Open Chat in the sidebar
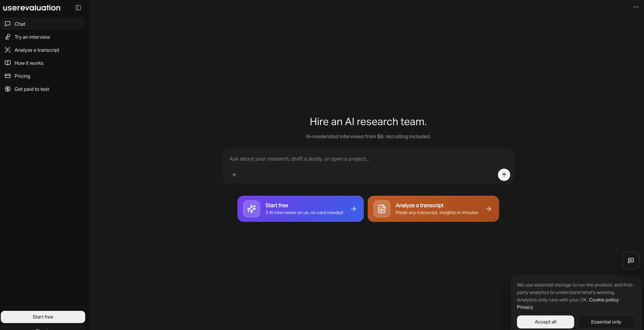Screen dimensions: 644x330 43,24
